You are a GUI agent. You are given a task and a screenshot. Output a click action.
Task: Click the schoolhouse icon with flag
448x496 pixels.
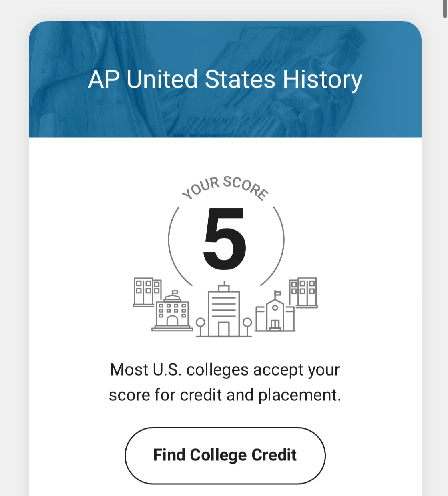(x=275, y=315)
